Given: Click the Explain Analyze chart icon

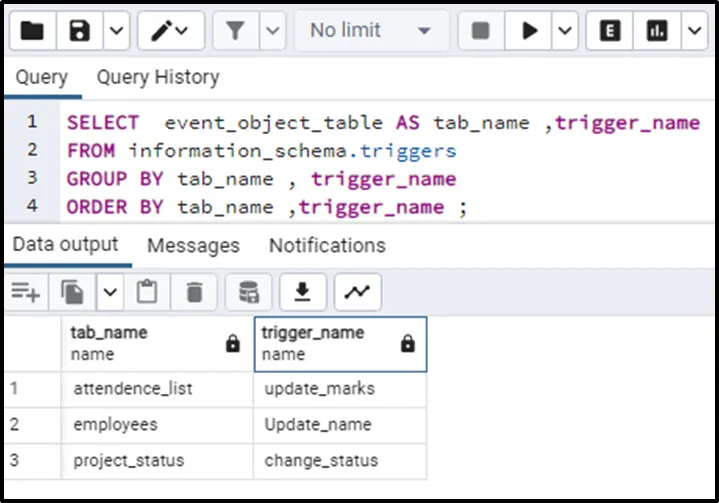Looking at the screenshot, I should tap(657, 31).
